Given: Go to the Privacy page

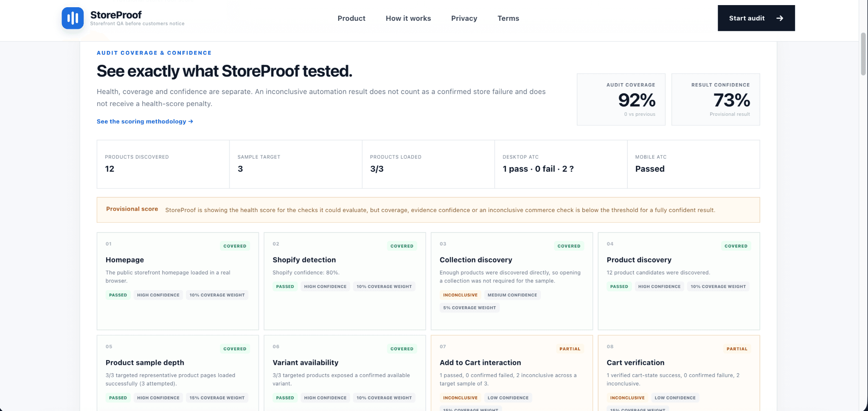Looking at the screenshot, I should pyautogui.click(x=464, y=18).
